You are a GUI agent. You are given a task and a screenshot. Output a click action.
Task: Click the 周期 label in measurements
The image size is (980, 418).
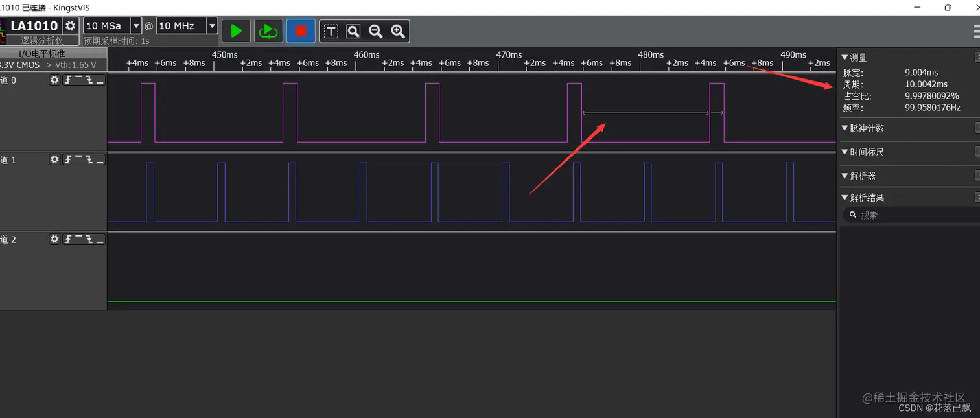[853, 84]
